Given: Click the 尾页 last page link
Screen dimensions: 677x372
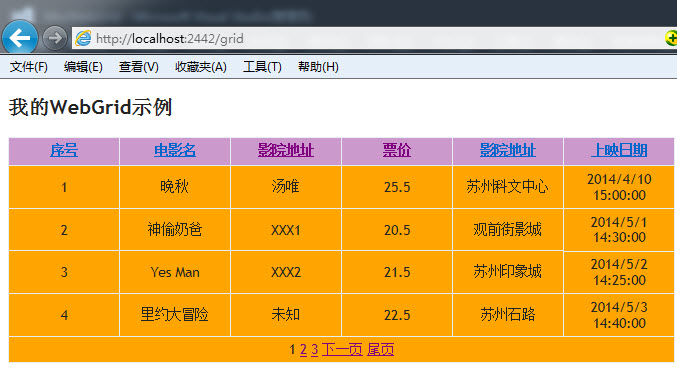Looking at the screenshot, I should coord(380,350).
